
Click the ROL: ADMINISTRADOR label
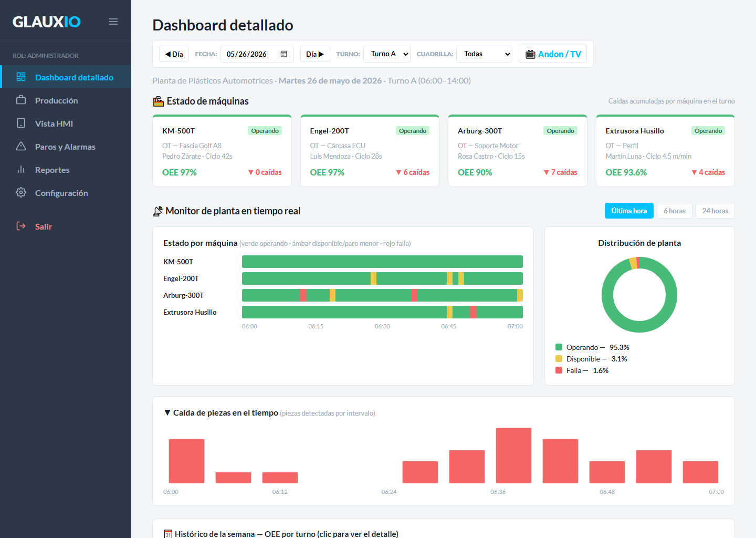46,55
